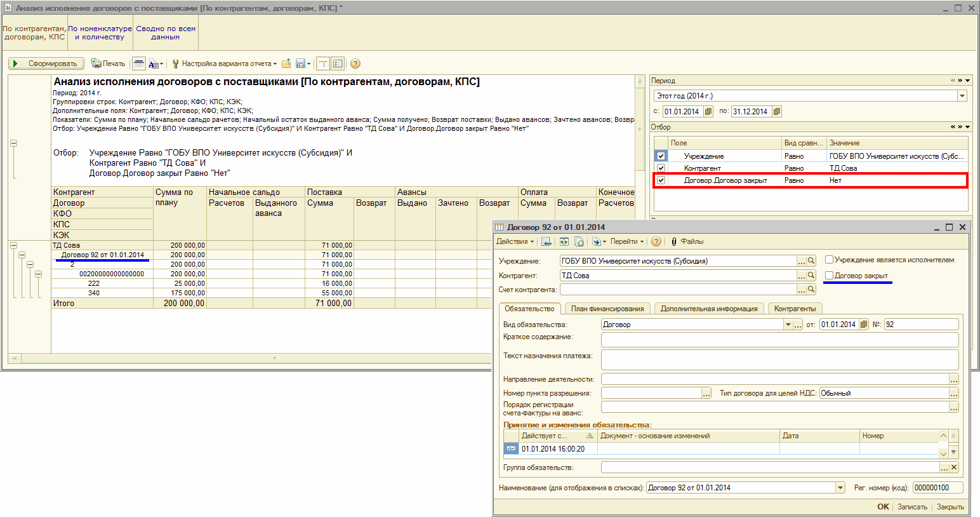Collapse the Период panel arrow menu
Image resolution: width=980 pixels, height=517 pixels.
coord(968,81)
